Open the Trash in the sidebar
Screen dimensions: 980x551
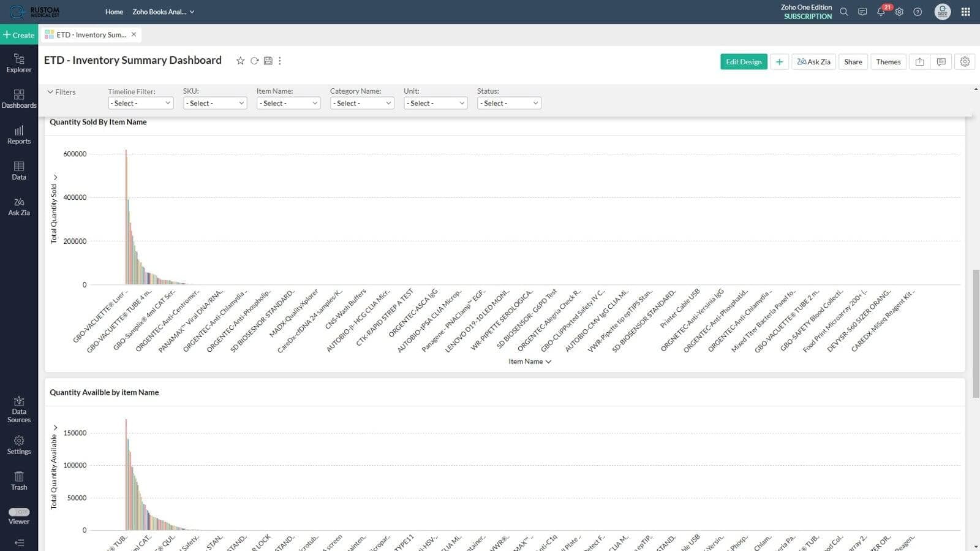[19, 481]
